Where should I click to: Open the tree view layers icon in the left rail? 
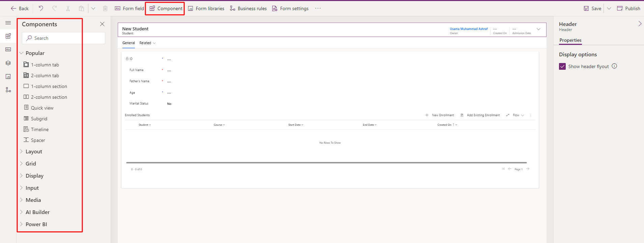(x=8, y=63)
